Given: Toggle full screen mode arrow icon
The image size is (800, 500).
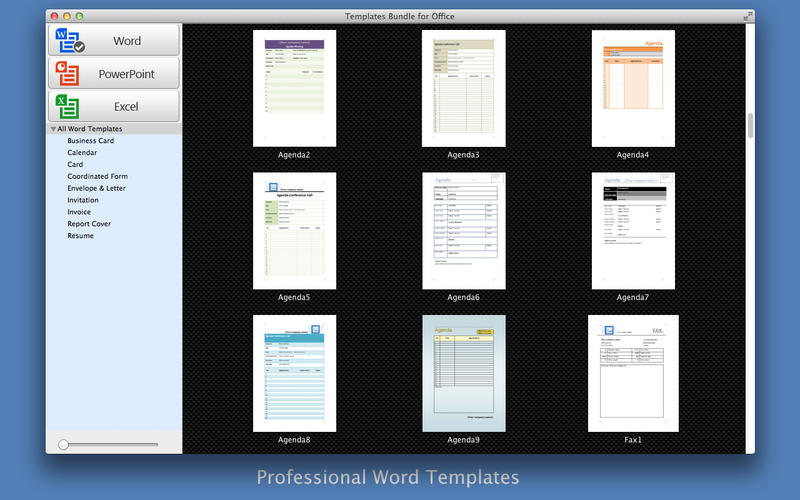Looking at the screenshot, I should tap(748, 16).
